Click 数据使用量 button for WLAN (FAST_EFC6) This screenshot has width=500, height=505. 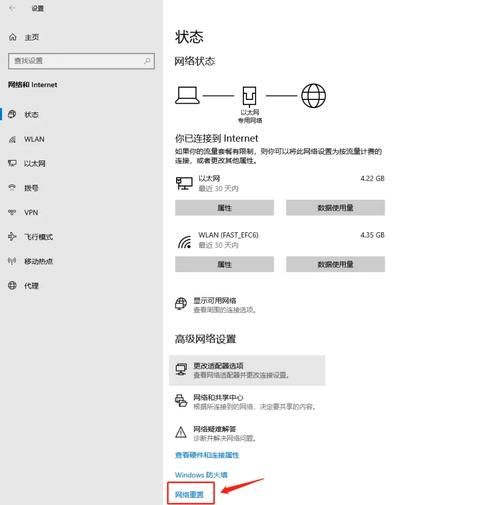[x=335, y=264]
